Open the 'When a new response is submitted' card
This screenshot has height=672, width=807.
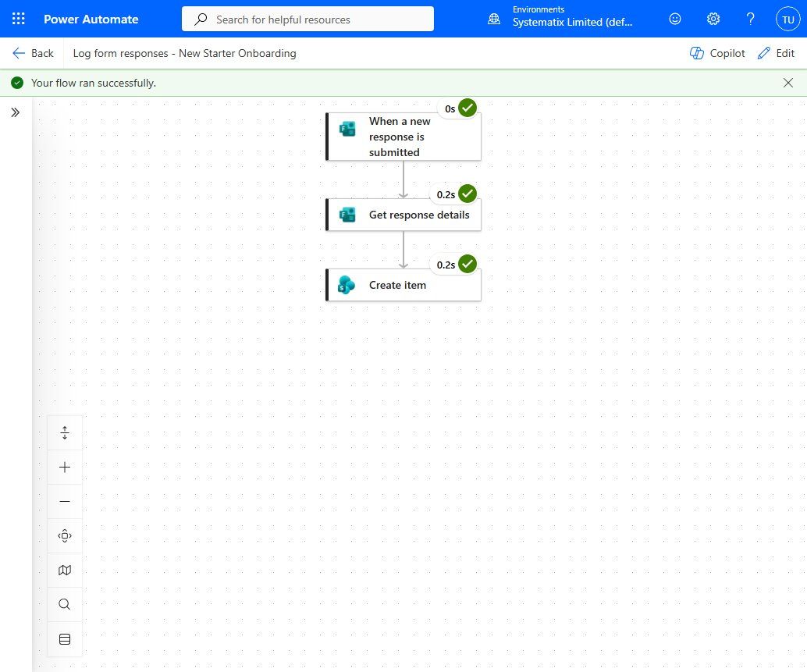[403, 137]
